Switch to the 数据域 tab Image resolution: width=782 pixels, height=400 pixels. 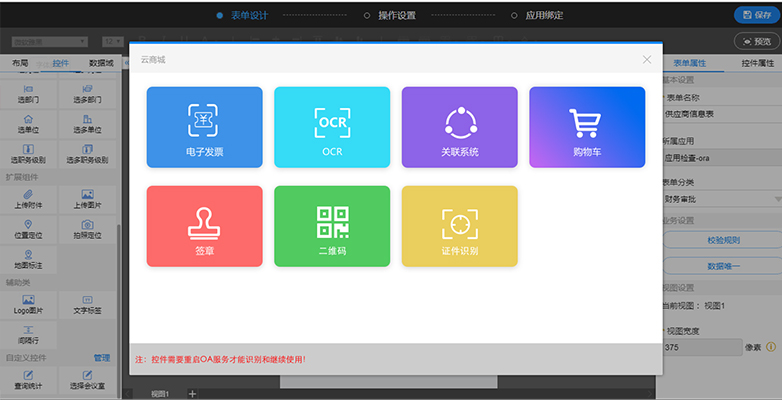[101, 62]
